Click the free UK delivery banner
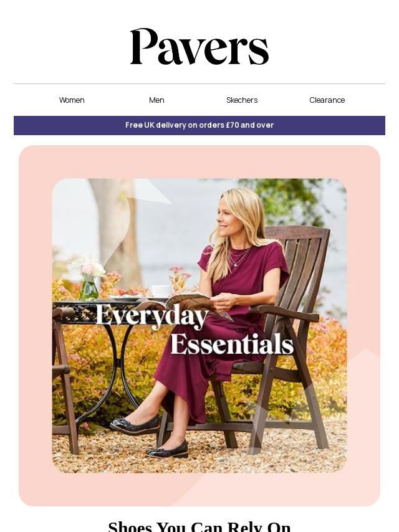Image resolution: width=399 pixels, height=532 pixels. [199, 125]
